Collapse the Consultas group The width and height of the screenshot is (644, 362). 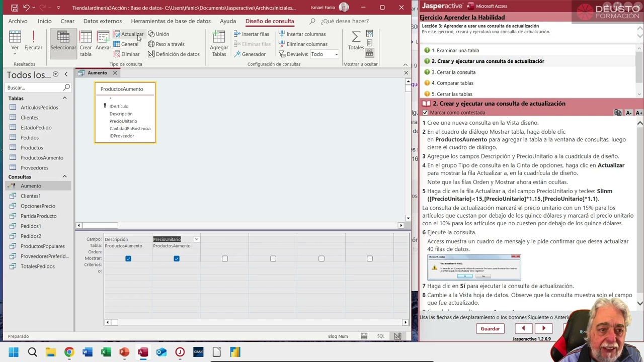(x=64, y=177)
